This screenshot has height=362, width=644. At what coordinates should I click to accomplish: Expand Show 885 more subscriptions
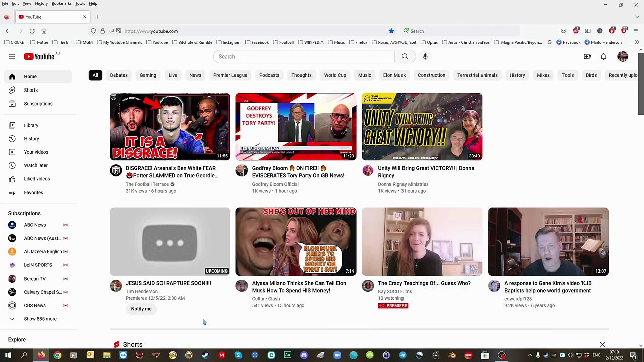click(39, 319)
